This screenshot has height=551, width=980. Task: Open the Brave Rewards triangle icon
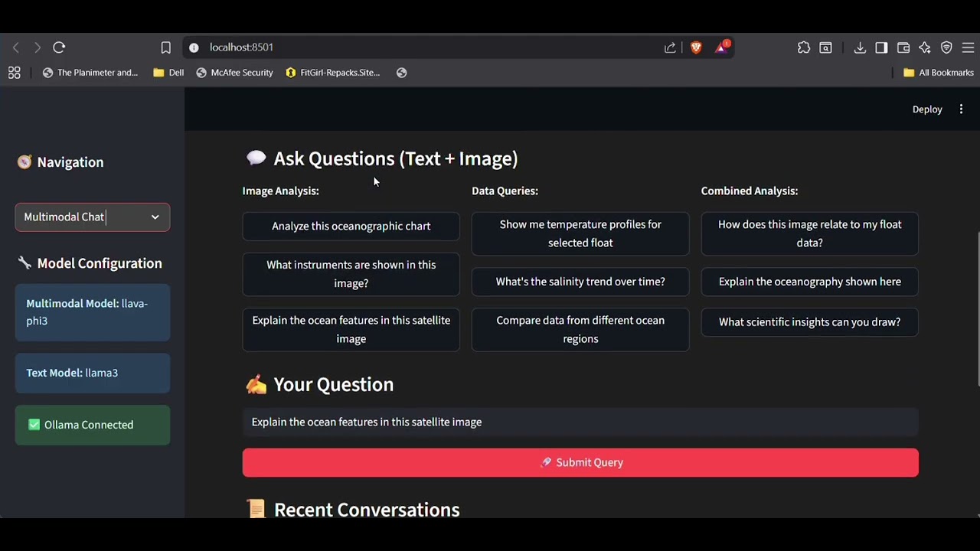[721, 47]
